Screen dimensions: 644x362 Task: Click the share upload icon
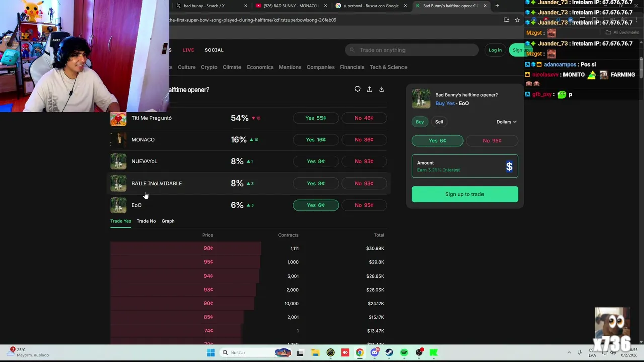tap(369, 89)
